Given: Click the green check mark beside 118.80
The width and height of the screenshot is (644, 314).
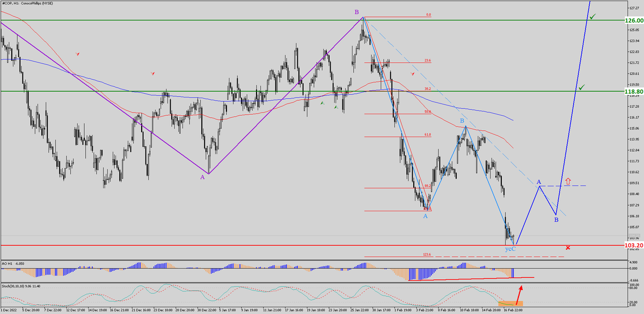Looking at the screenshot, I should (582, 86).
